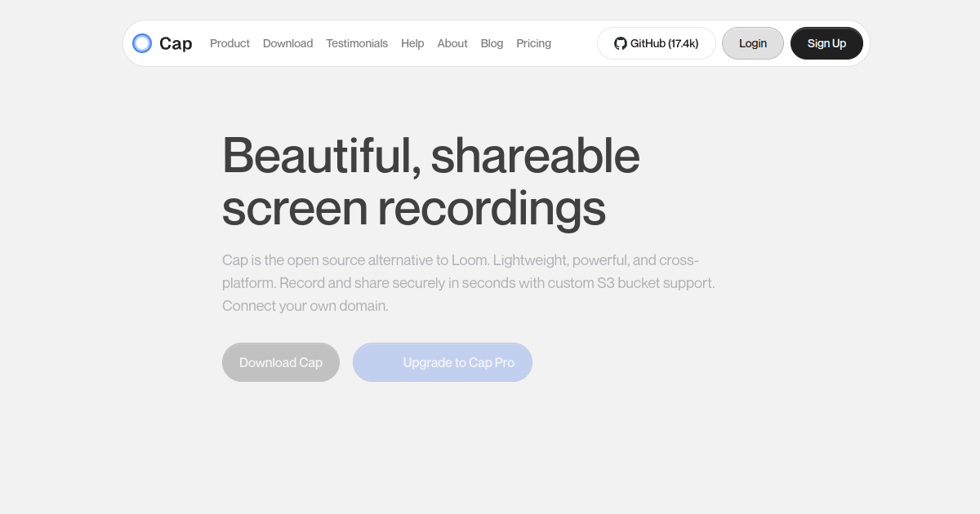Open the About page link
Image resolution: width=980 pixels, height=514 pixels.
coord(452,43)
